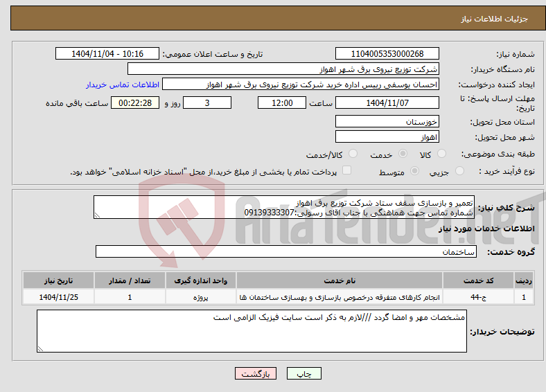This screenshot has width=546, height=392.
Task: Select the خدمت radio button
Action: pyautogui.click(x=403, y=154)
